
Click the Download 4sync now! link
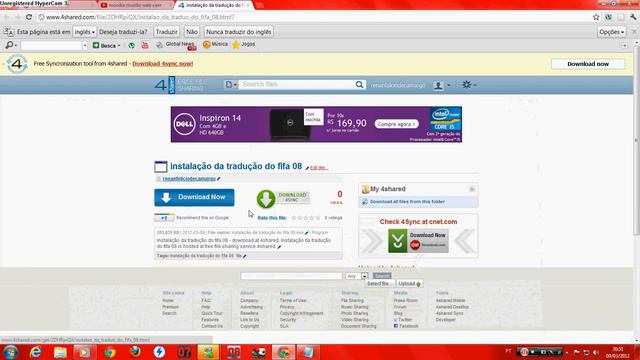[162, 64]
